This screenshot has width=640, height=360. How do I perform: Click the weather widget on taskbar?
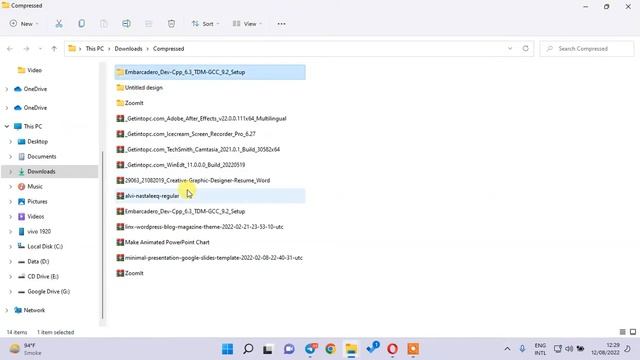[26, 349]
